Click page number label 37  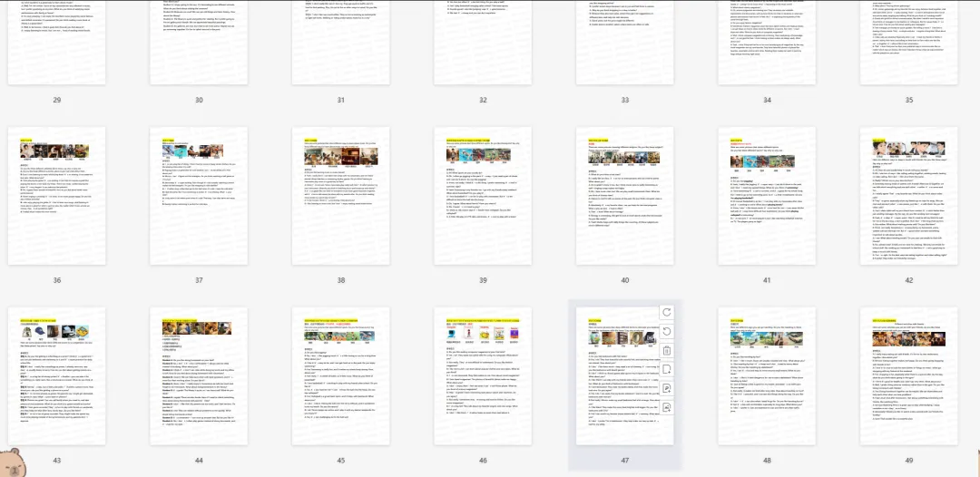tap(199, 280)
